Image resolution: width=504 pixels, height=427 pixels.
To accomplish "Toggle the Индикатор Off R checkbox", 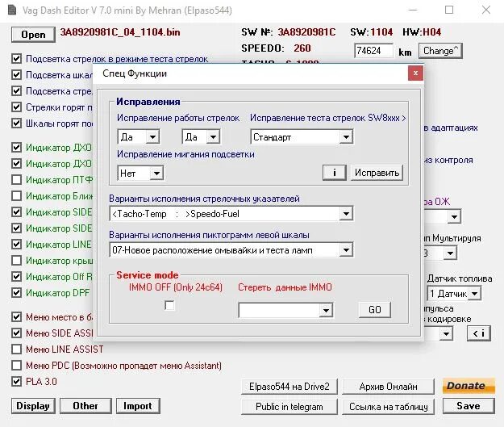I will tap(16, 276).
